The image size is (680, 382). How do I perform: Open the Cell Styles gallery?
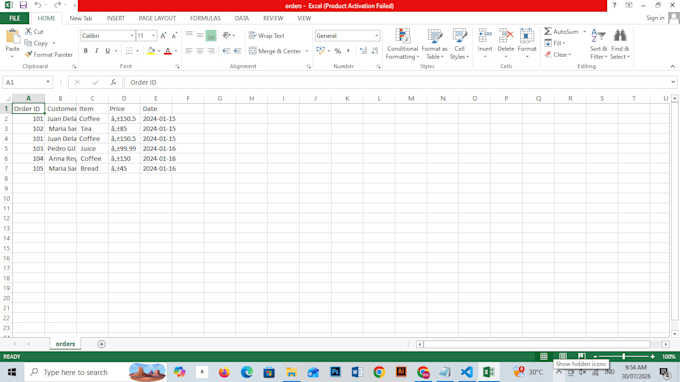point(459,44)
